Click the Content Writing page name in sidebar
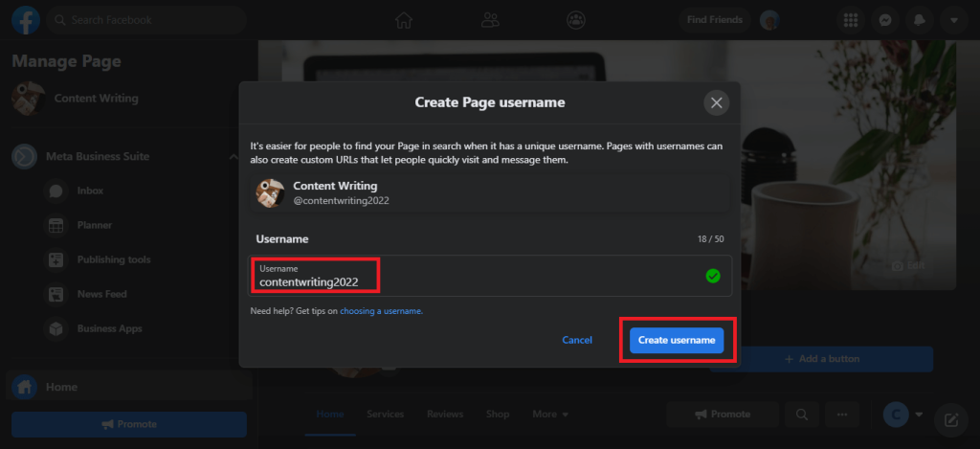 click(97, 99)
